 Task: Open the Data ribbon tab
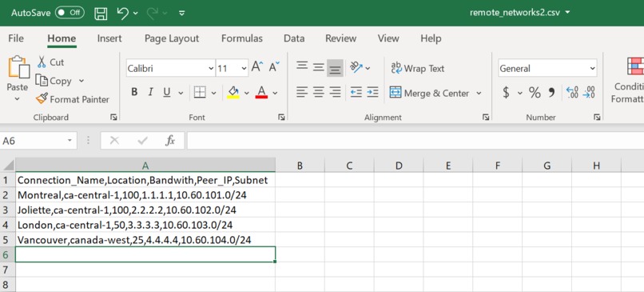(294, 38)
